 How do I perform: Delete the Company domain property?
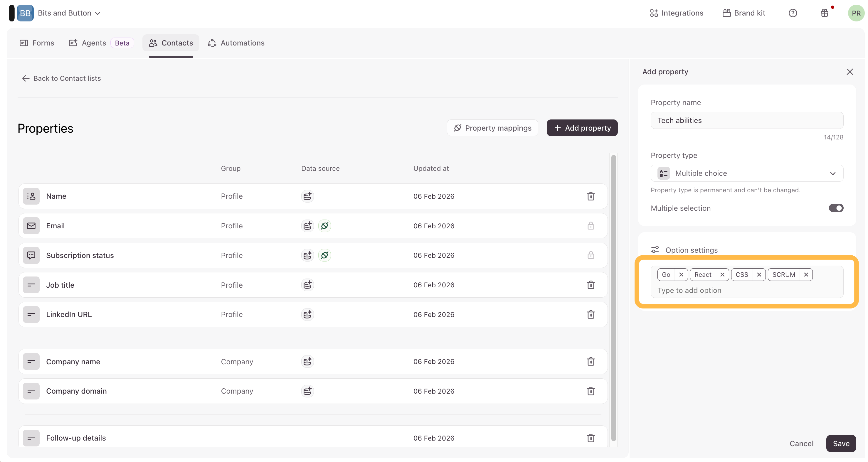590,391
